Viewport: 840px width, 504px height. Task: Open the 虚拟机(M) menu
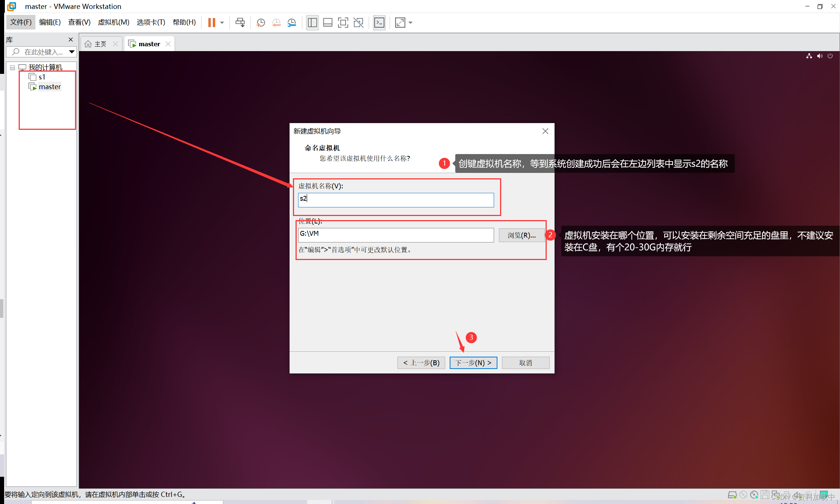coord(114,22)
